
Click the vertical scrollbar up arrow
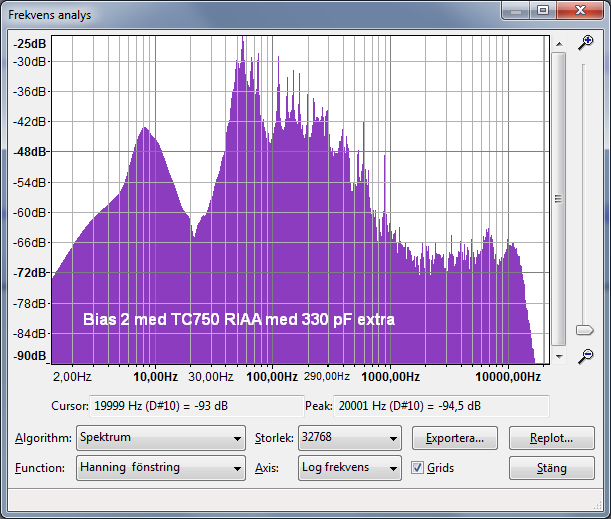pos(559,44)
